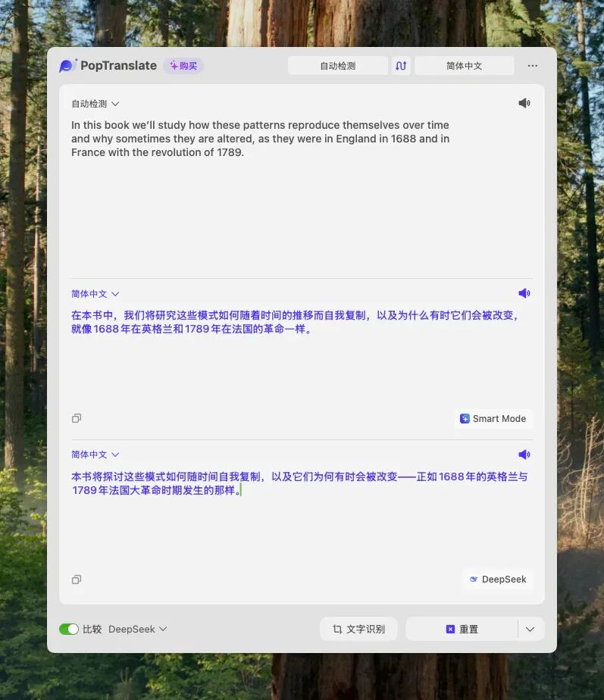
Task: Play Smart Mode translation audio
Action: pyautogui.click(x=524, y=293)
